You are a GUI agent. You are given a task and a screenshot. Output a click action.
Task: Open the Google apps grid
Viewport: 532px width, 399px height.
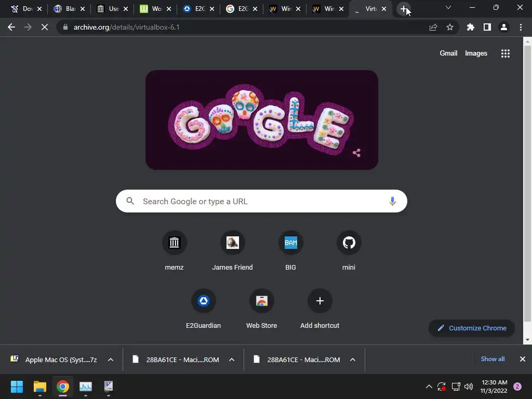506,54
